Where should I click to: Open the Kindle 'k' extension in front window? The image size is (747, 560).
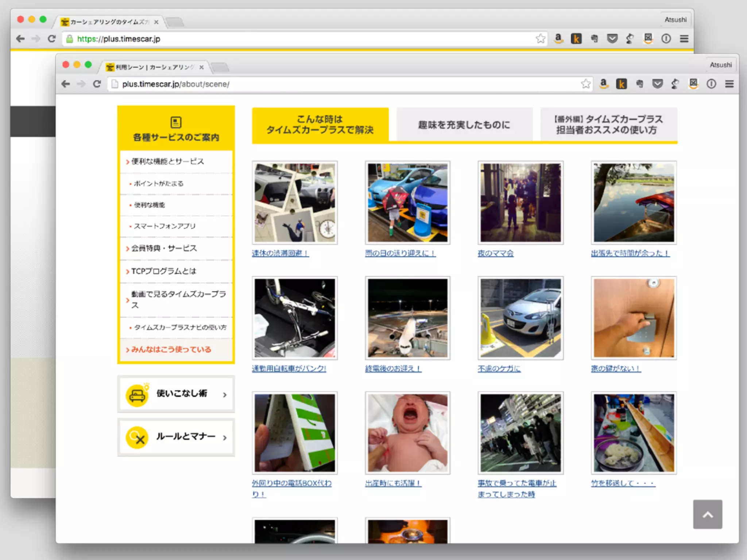coord(622,84)
